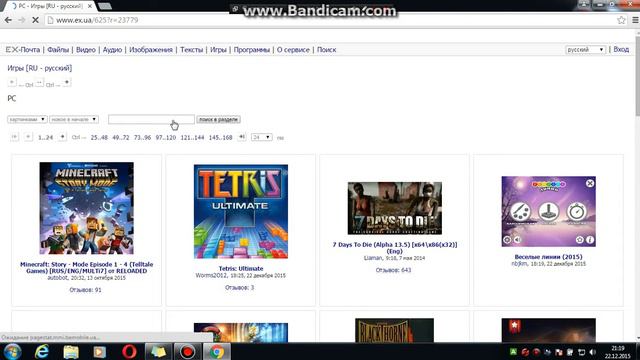
Task: Open the 'Игры [RU - русский]' breadcrumb link
Action: (x=40, y=68)
